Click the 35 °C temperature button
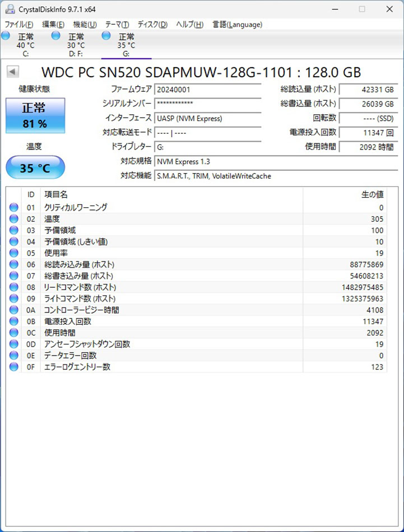Screen dimensions: 404x532 click(x=35, y=167)
